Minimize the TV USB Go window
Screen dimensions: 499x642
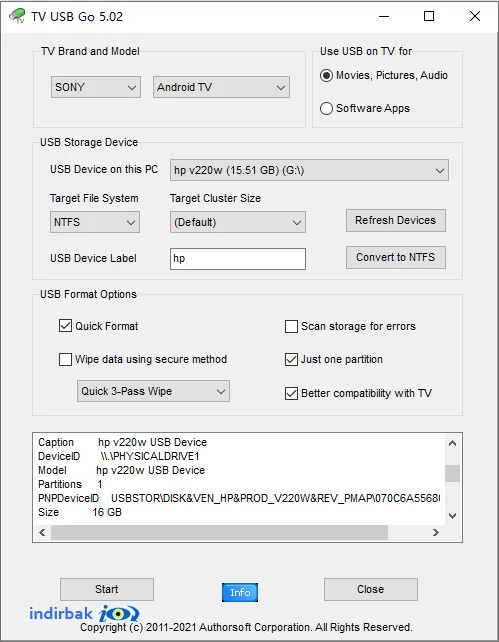pos(384,16)
